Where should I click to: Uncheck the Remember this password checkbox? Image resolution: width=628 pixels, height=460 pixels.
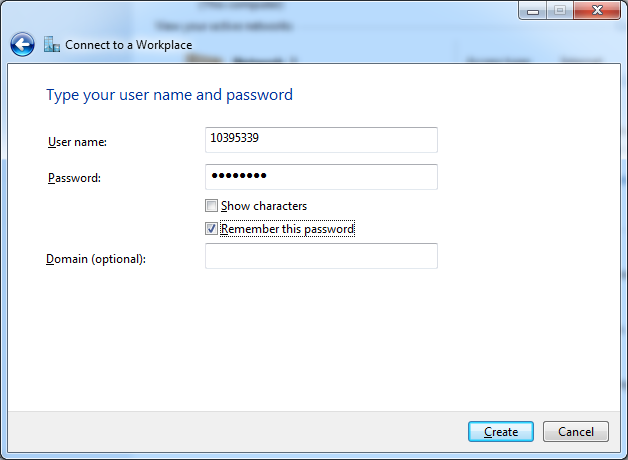(211, 229)
